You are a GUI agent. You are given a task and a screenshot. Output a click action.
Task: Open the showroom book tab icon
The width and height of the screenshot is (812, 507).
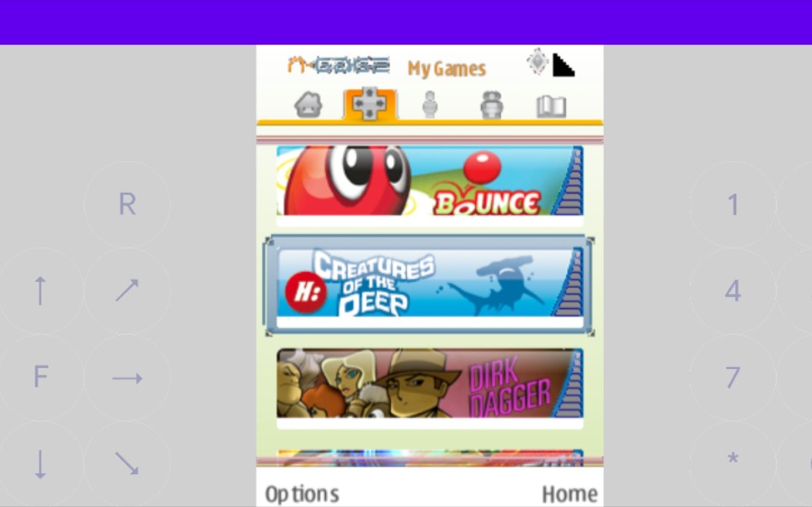click(x=551, y=106)
